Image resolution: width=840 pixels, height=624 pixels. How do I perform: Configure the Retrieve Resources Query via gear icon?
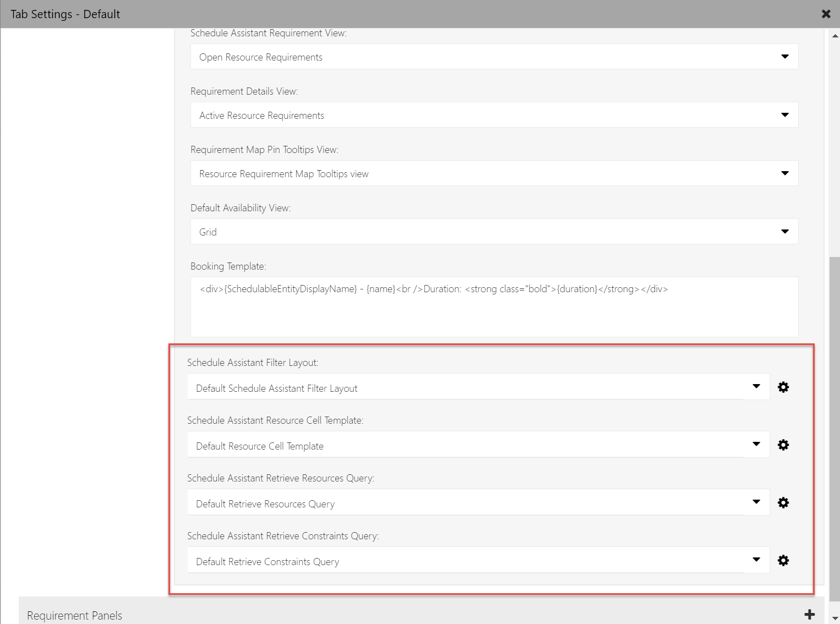point(783,502)
